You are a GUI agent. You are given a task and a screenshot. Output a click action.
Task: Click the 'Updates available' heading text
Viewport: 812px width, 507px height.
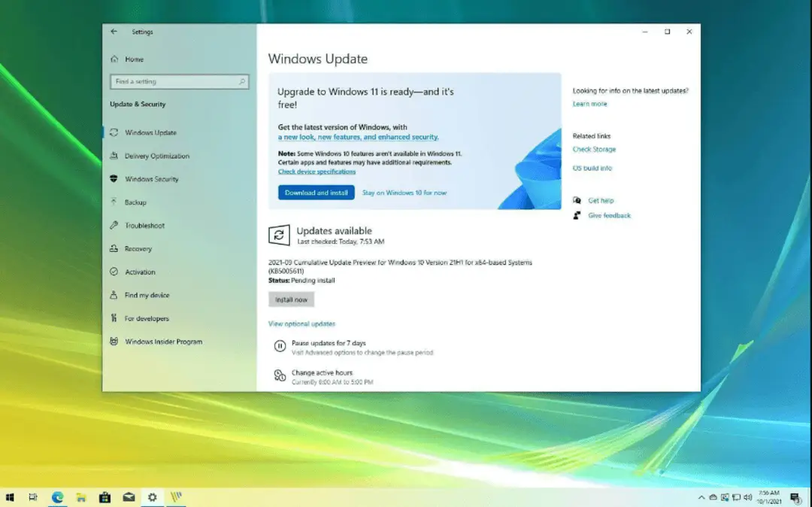(x=334, y=231)
